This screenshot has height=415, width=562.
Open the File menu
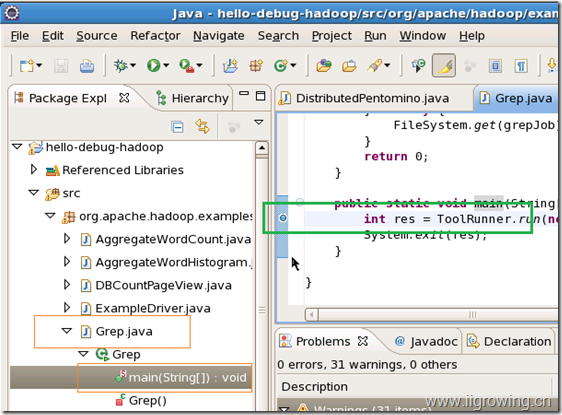point(20,36)
